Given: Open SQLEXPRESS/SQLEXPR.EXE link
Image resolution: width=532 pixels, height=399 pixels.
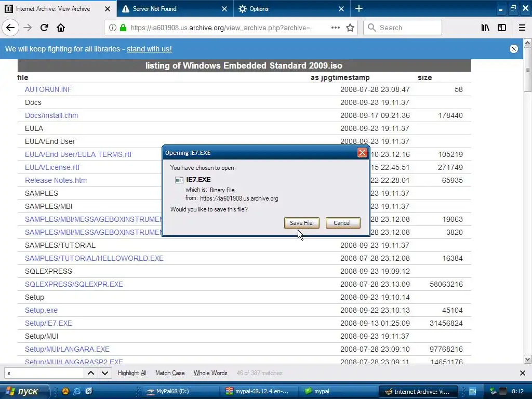Looking at the screenshot, I should tap(74, 284).
